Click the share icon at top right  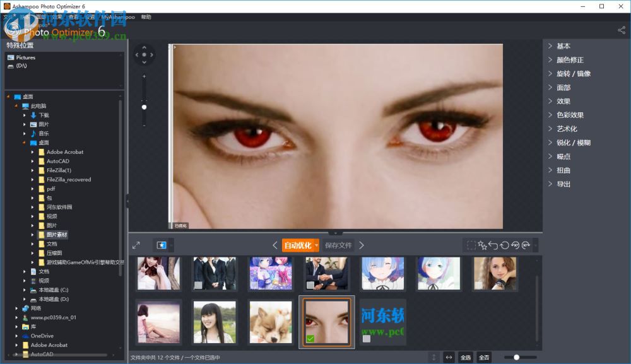(622, 30)
